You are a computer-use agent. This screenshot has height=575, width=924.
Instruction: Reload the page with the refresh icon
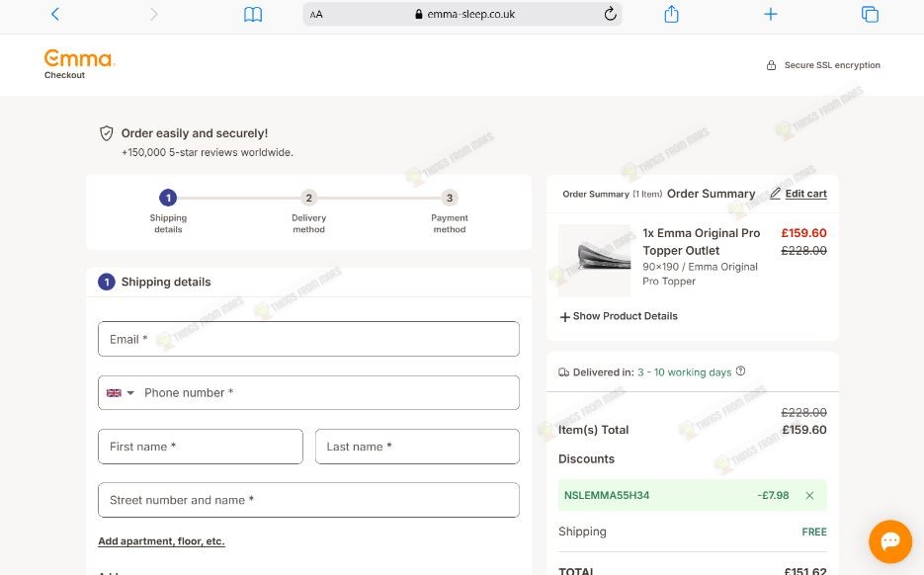[610, 14]
